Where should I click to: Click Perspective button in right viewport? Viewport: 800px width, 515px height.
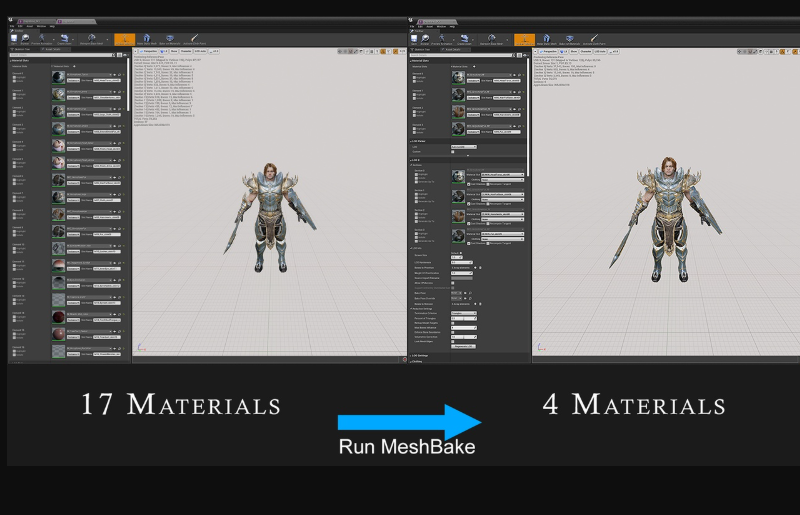[548, 52]
